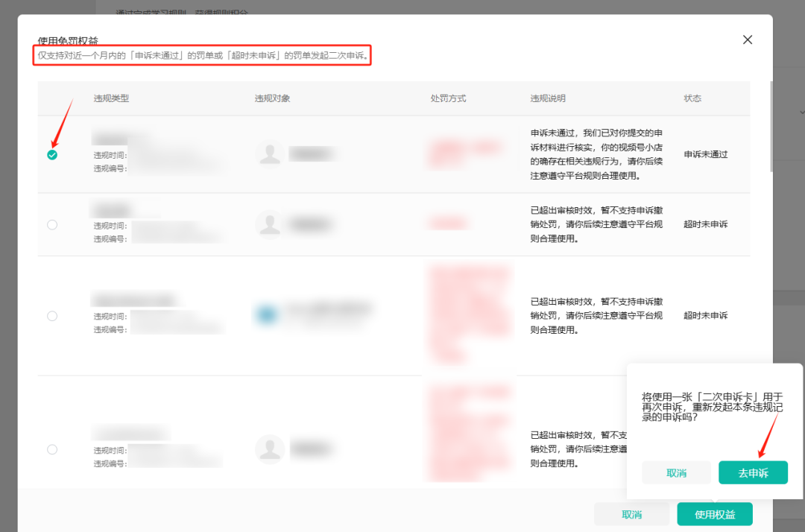Click 取消 in the confirmation popup

click(676, 472)
